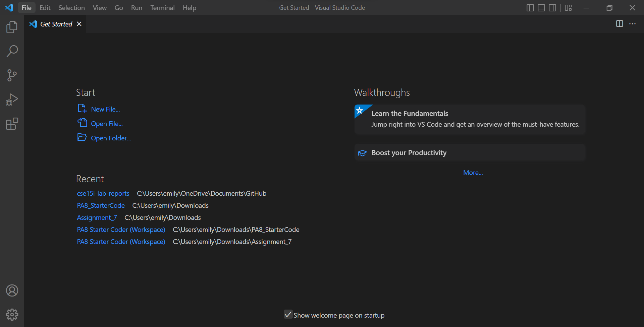Open the Search view icon
The image size is (644, 327).
point(12,51)
